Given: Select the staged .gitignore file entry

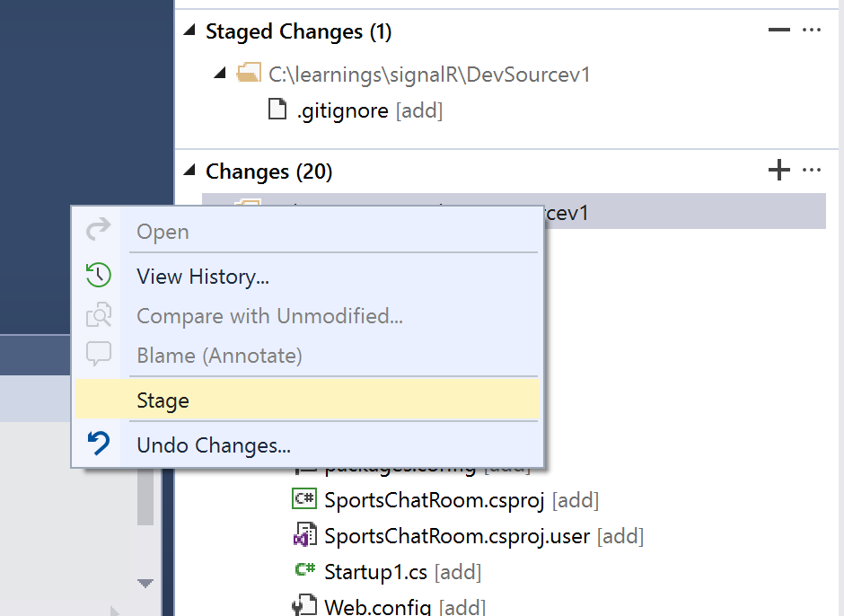Looking at the screenshot, I should [x=343, y=111].
